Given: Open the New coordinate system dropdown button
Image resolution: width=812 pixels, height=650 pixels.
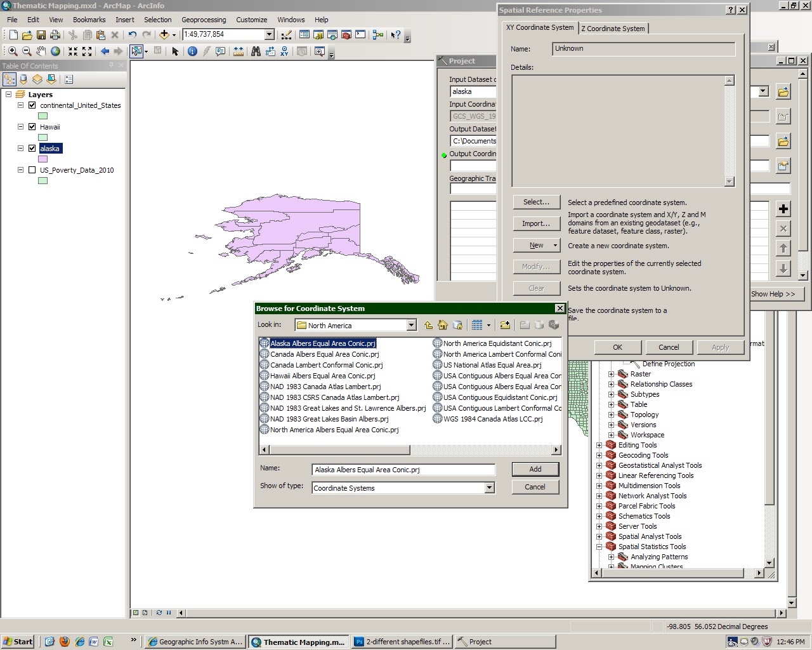Looking at the screenshot, I should point(537,245).
